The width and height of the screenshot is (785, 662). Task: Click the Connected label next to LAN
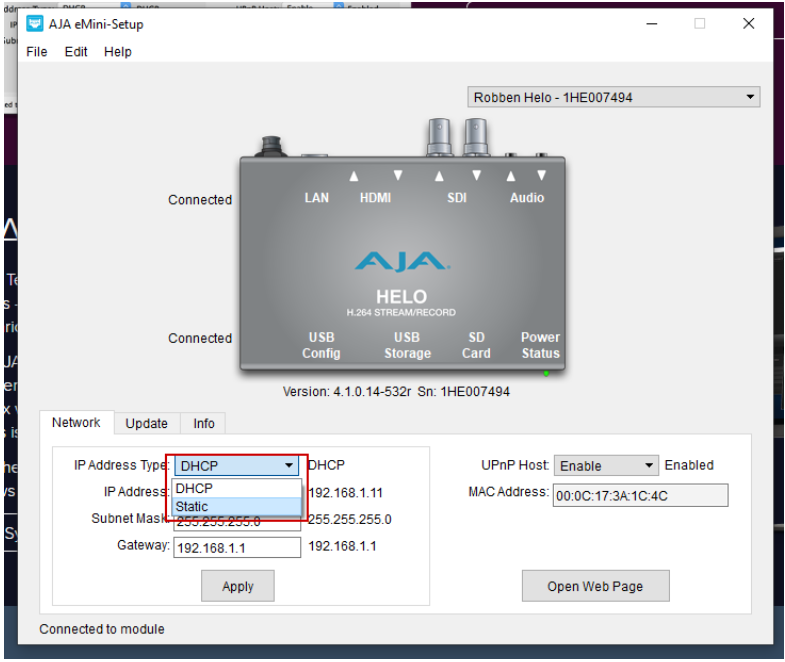(x=200, y=200)
